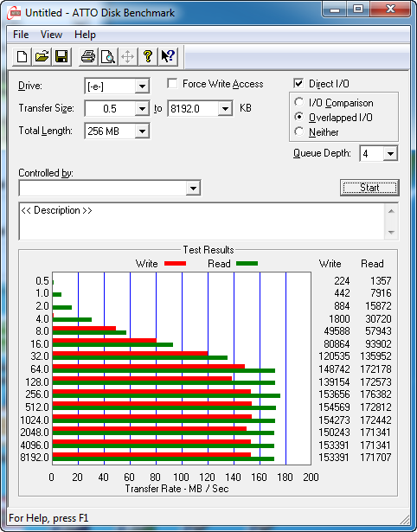Select the I/O Comparison radio button
This screenshot has width=417, height=532.
(x=299, y=102)
